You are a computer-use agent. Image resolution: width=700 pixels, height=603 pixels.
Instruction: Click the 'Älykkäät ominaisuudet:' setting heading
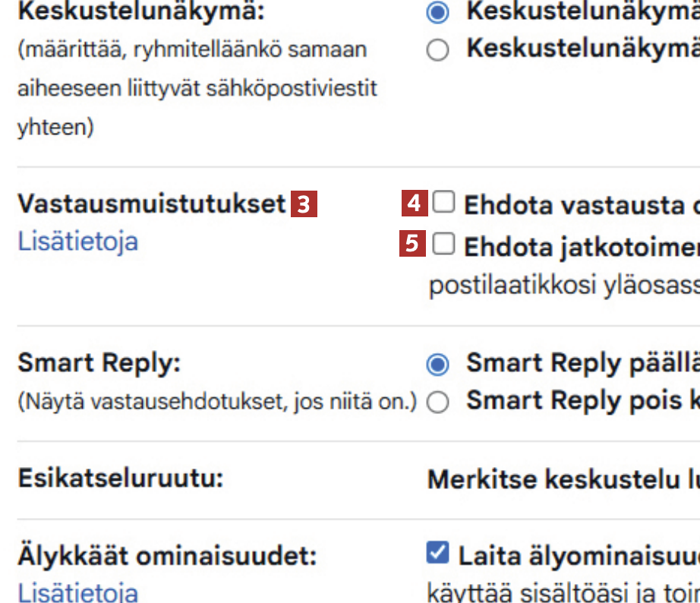click(x=167, y=556)
